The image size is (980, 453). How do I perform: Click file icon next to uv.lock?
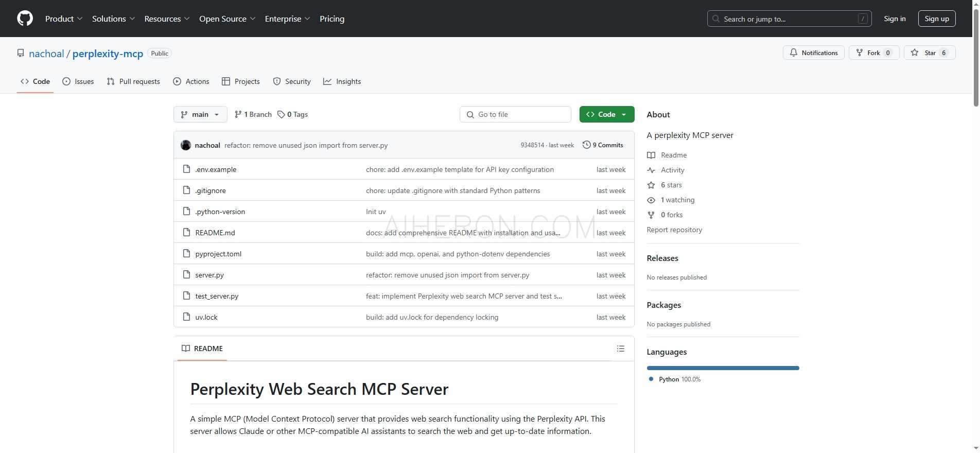coord(187,317)
